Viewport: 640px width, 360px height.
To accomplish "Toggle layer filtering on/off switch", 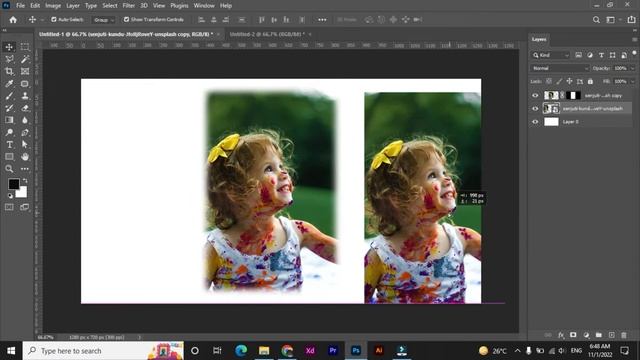I will coord(634,53).
